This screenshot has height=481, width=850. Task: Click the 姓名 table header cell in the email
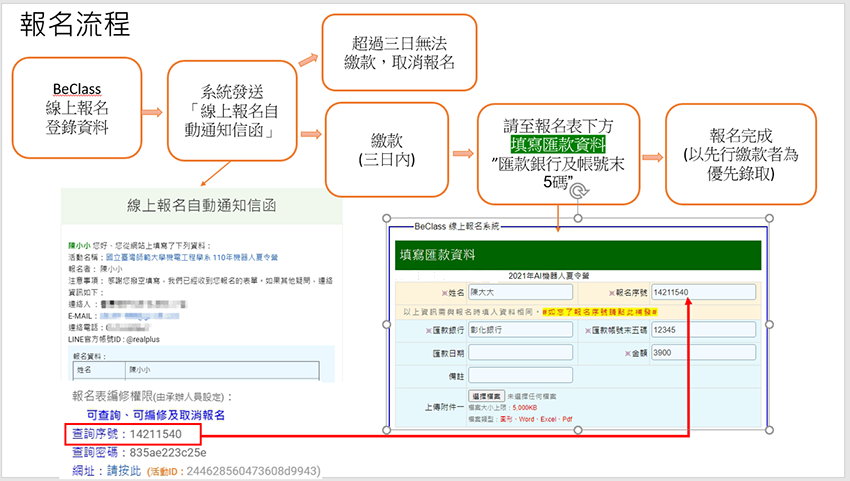click(x=99, y=370)
